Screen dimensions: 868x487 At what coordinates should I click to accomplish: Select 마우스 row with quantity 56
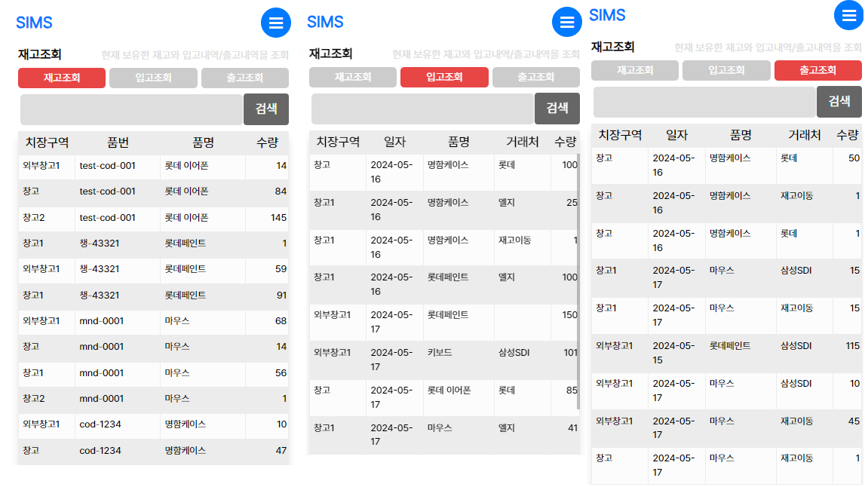(153, 373)
